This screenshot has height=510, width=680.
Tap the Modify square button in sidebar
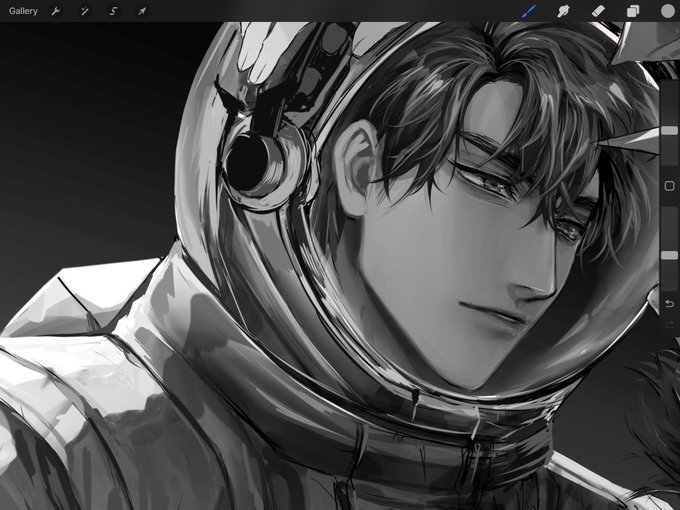tap(669, 186)
